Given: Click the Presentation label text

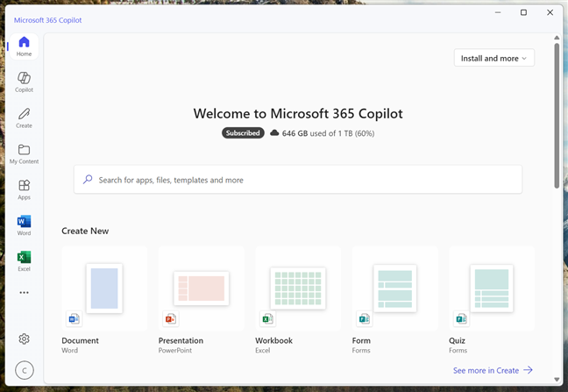Looking at the screenshot, I should [181, 340].
